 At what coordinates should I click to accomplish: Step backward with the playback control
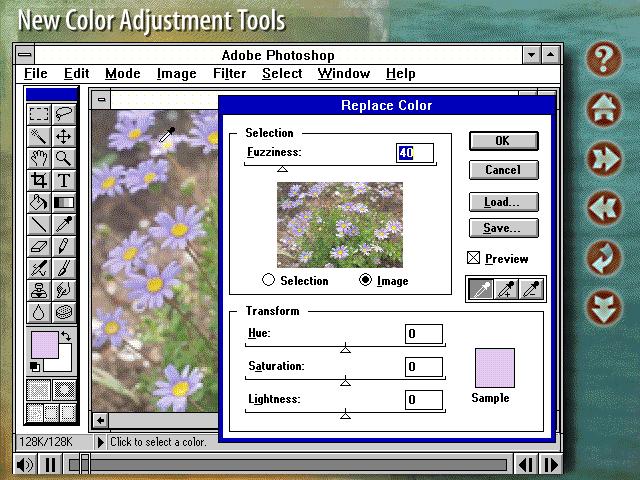click(x=526, y=464)
